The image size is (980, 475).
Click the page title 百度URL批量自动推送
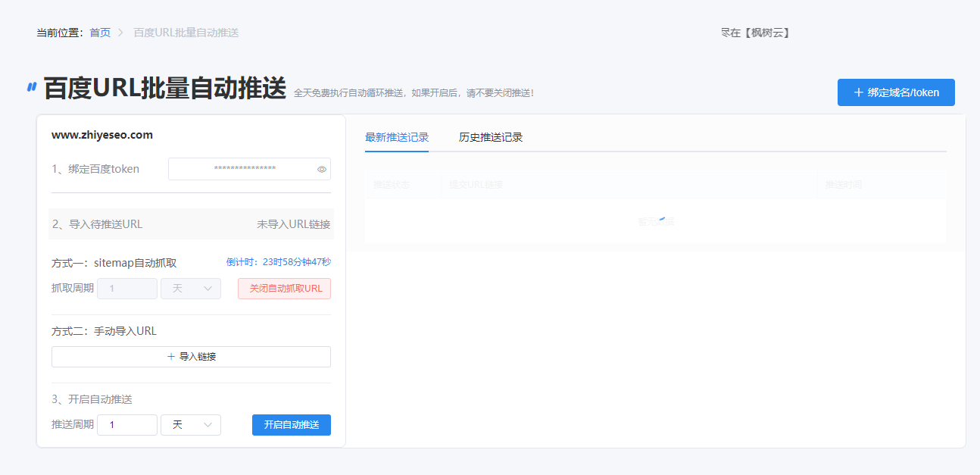(165, 89)
